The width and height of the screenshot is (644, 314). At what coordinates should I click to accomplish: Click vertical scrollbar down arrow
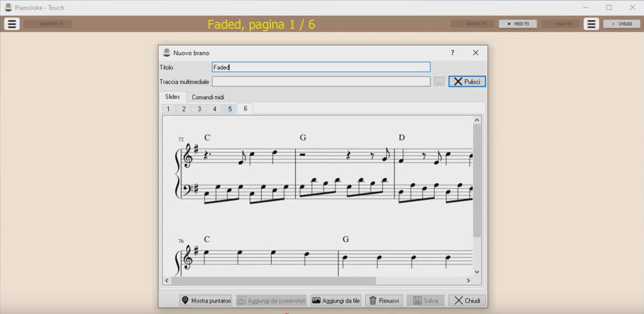(x=477, y=271)
